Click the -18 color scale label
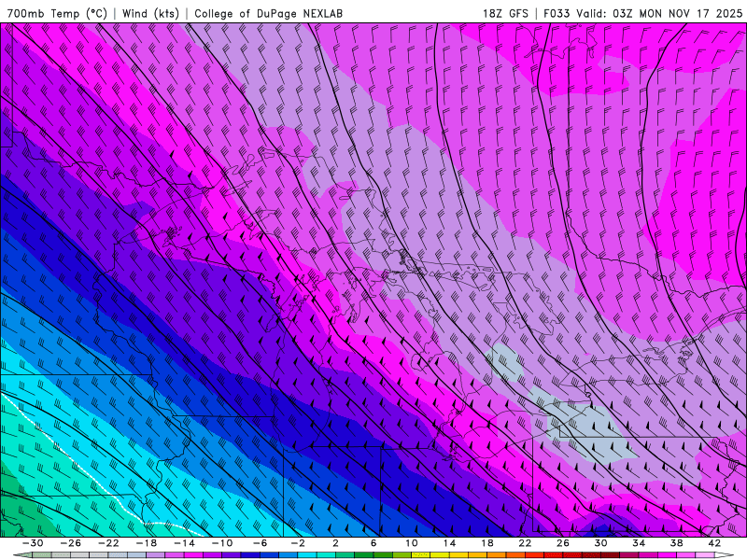 coord(147,543)
